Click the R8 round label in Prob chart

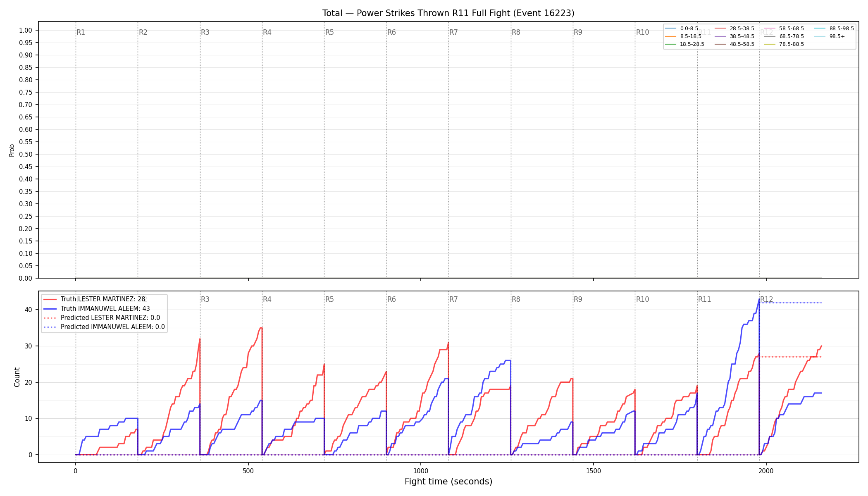516,32
